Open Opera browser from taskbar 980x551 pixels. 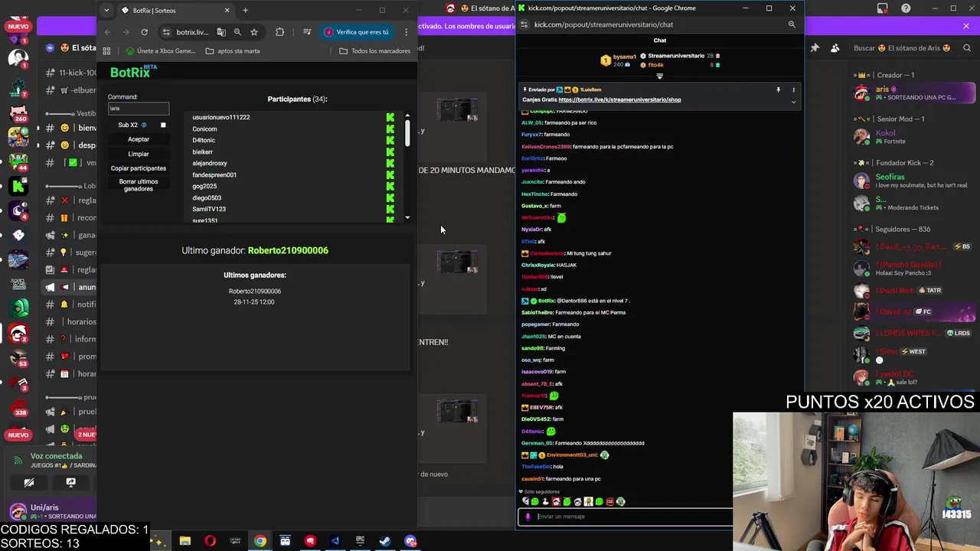click(x=210, y=541)
